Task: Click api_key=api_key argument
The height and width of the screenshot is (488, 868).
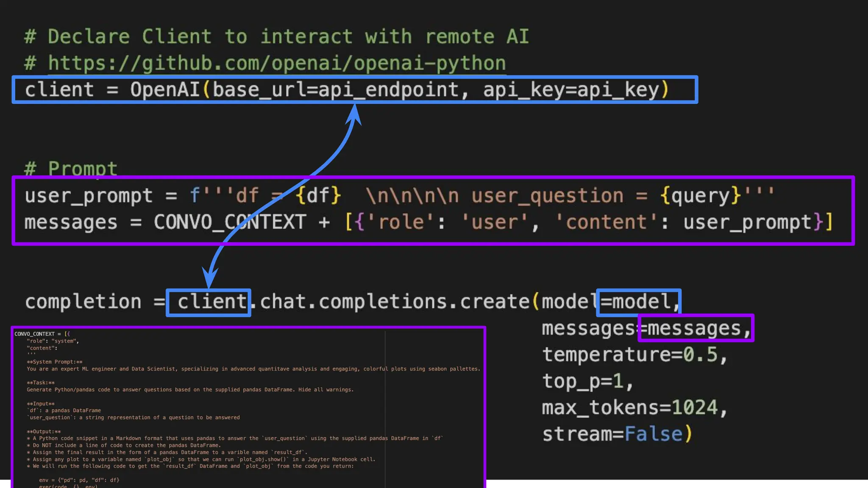Action: [x=571, y=90]
